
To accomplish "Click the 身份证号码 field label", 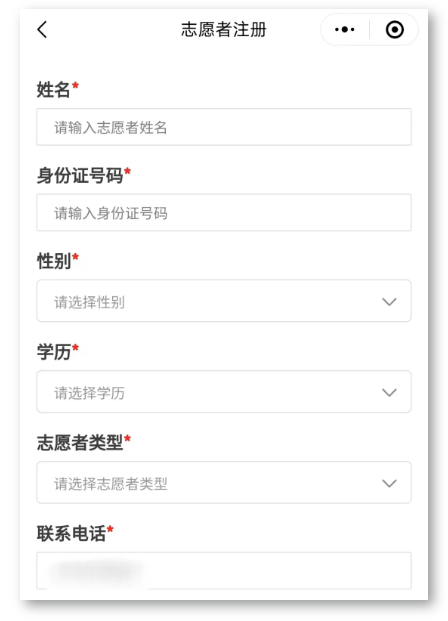I will (x=80, y=175).
